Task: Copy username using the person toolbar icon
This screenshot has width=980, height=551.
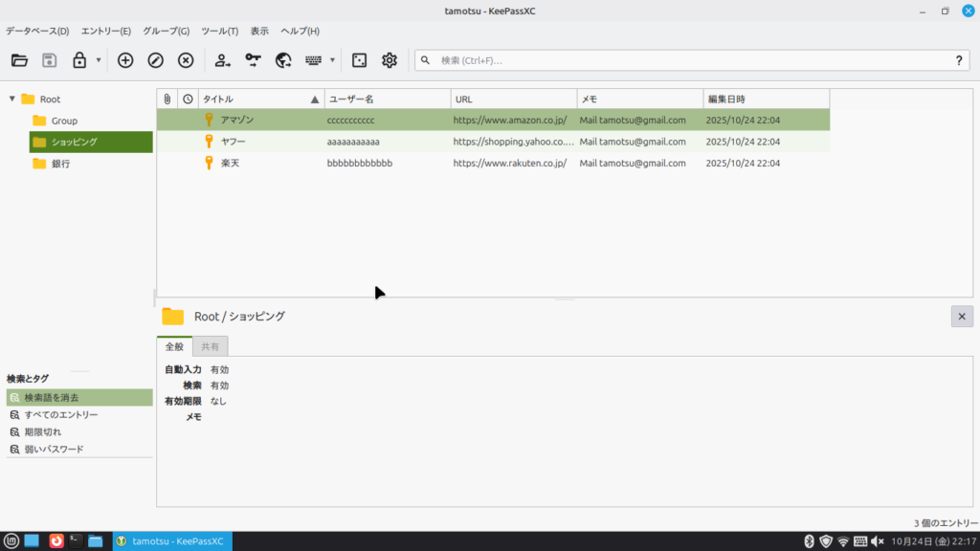Action: pyautogui.click(x=222, y=60)
